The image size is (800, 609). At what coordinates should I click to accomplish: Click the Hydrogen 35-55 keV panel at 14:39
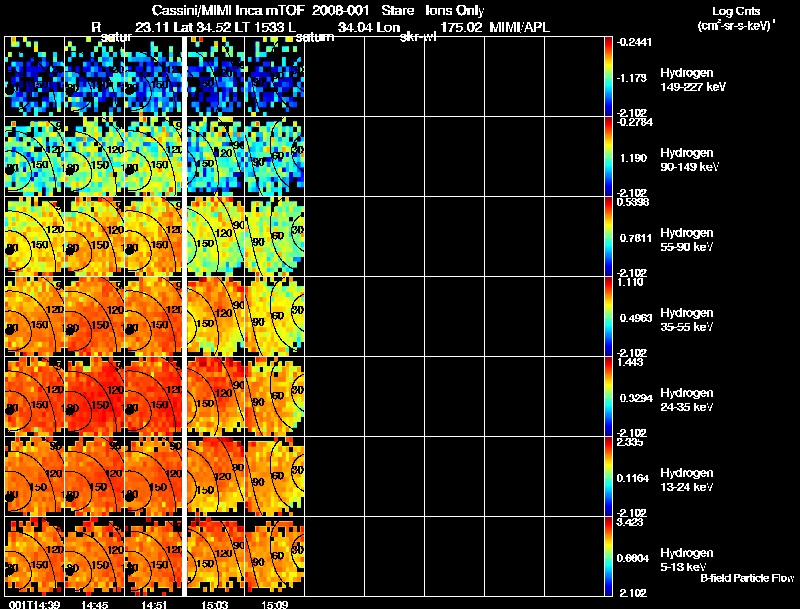coord(35,317)
